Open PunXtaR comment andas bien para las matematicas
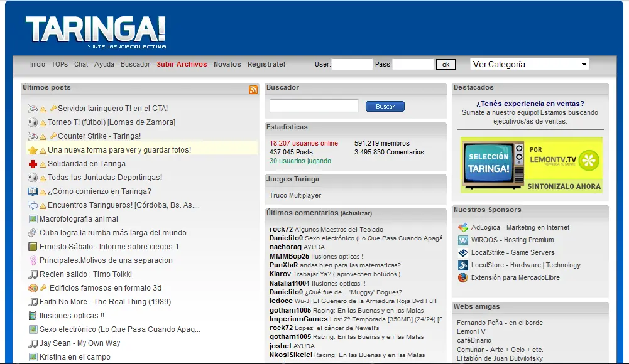The image size is (629, 364). [x=350, y=265]
